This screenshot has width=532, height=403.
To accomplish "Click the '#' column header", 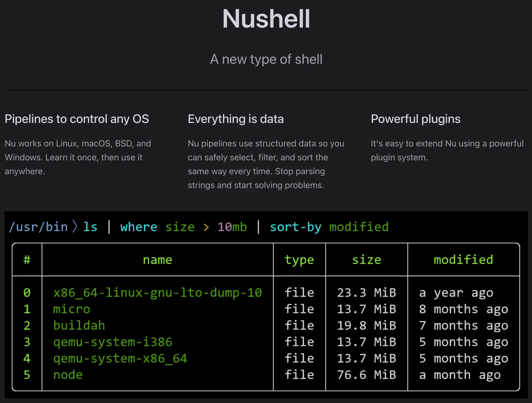I will tap(27, 260).
